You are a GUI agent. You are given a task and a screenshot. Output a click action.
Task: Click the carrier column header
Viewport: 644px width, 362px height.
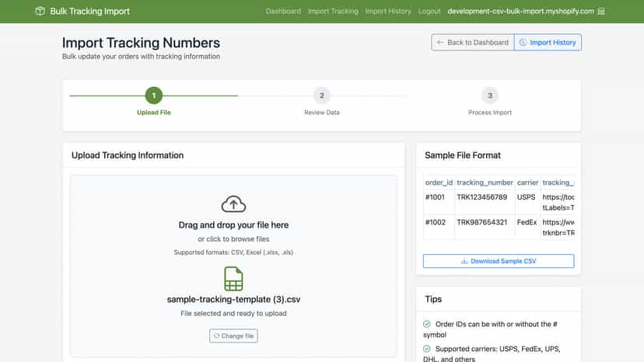tap(527, 183)
